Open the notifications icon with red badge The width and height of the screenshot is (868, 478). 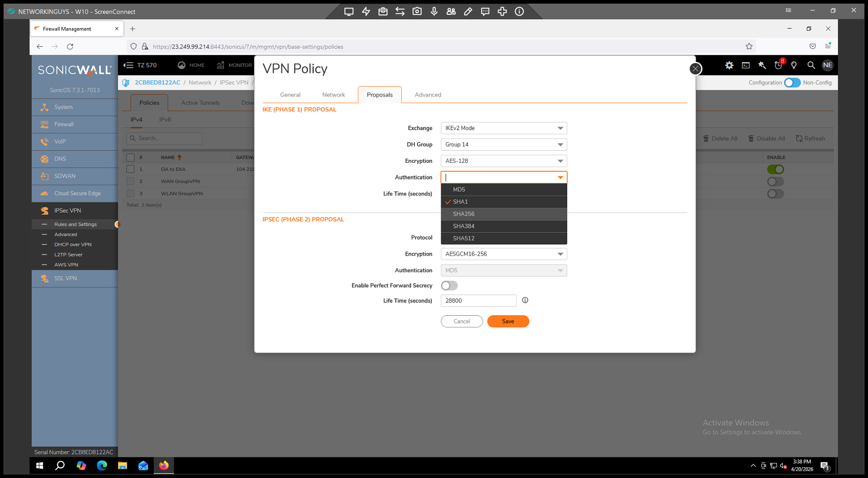point(778,65)
